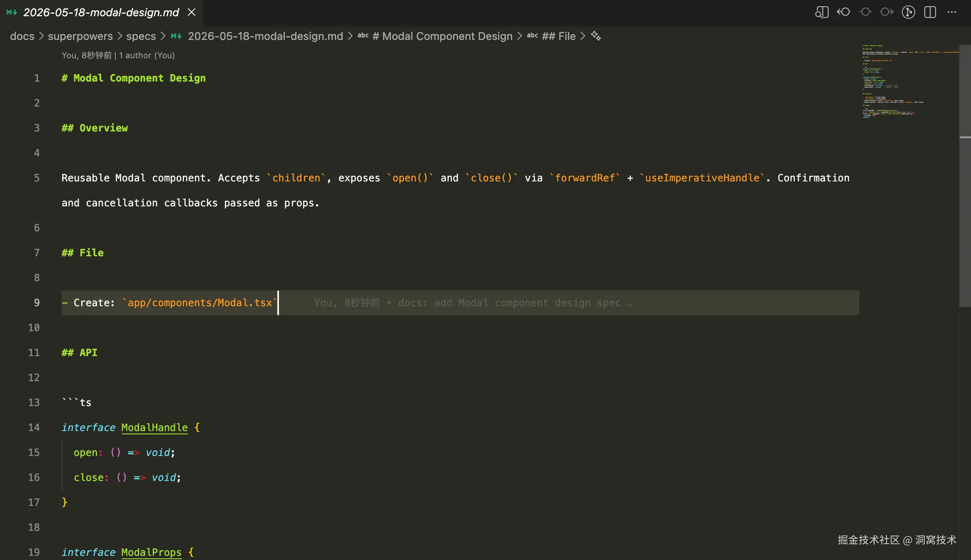Open the ## File breadcrumb symbol

[559, 36]
